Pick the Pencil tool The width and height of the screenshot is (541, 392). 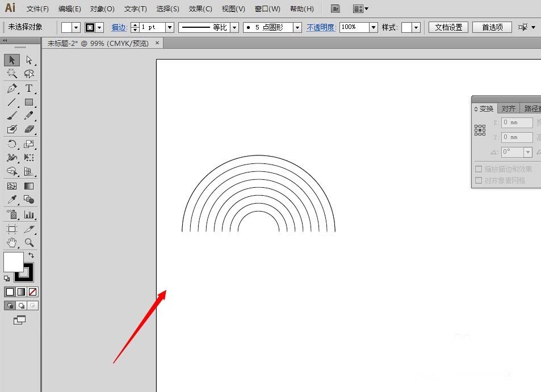29,116
